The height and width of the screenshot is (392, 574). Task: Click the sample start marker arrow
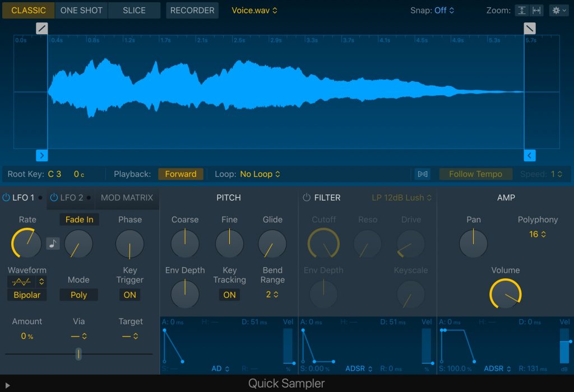(41, 155)
